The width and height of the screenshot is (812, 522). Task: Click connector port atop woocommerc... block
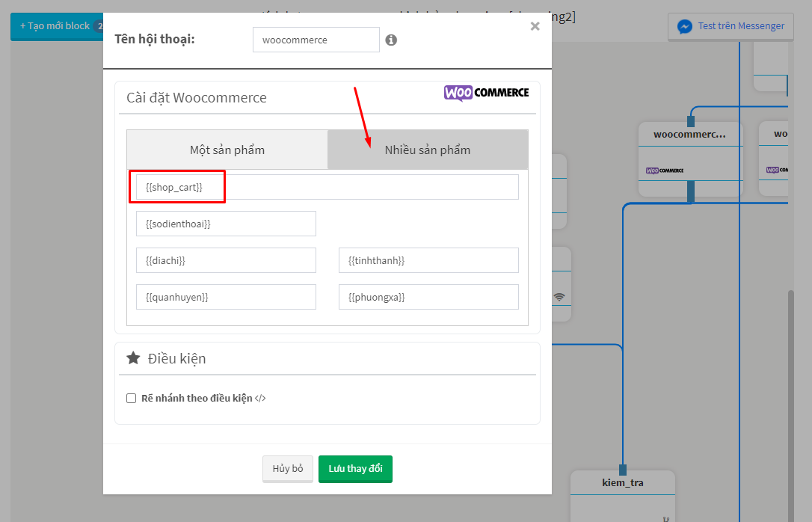tap(690, 121)
